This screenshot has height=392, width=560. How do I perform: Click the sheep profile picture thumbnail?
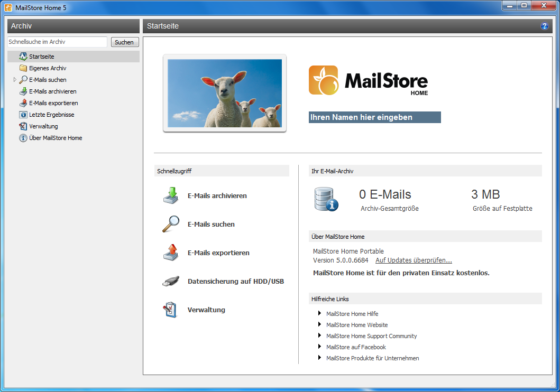[x=225, y=93]
